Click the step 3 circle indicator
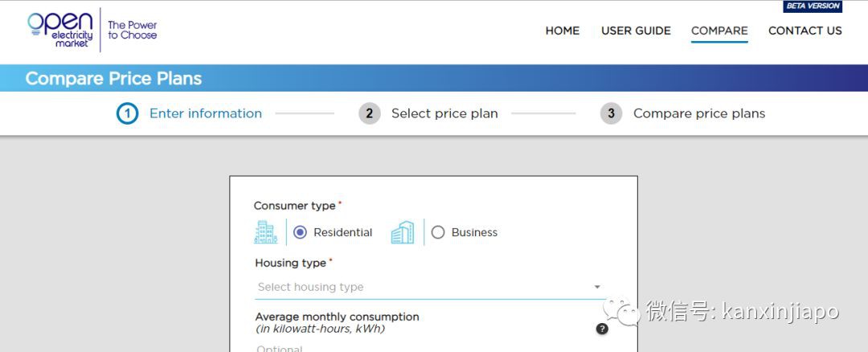Image resolution: width=868 pixels, height=352 pixels. point(611,113)
